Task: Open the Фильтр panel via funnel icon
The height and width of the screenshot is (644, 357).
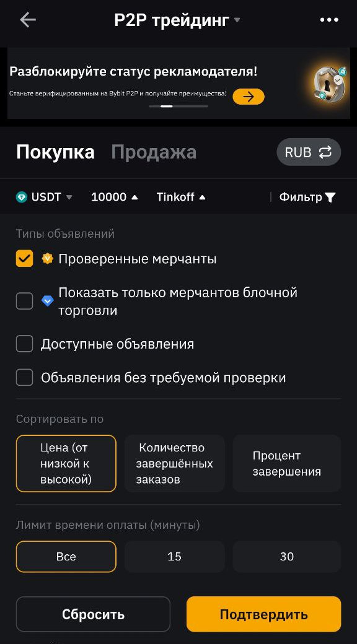Action: (331, 197)
